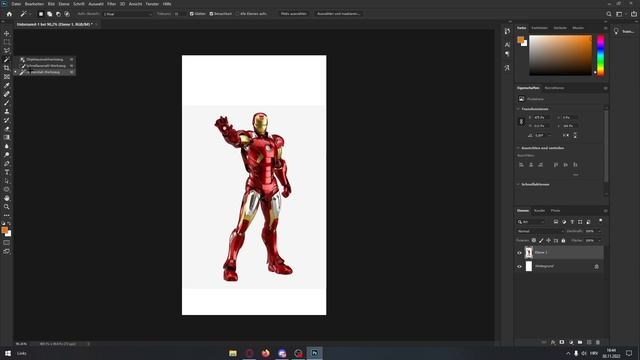Choose Subtract from Selection mode
The width and height of the screenshot is (640, 360).
58,14
